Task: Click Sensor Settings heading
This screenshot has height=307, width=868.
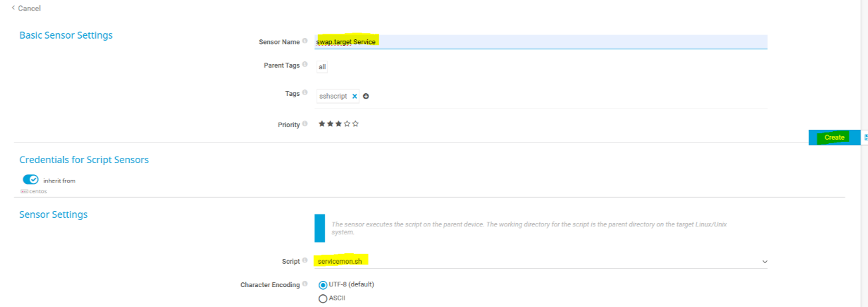Action: click(53, 214)
